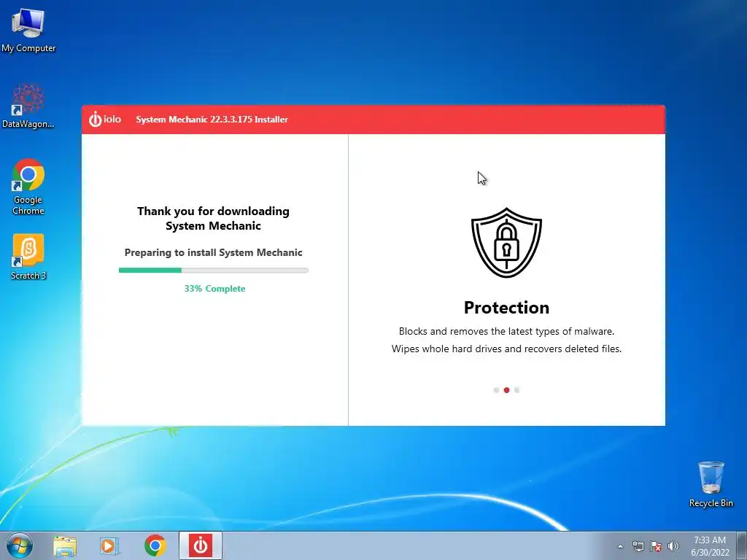Click the iolo installer taskbar button

(201, 546)
